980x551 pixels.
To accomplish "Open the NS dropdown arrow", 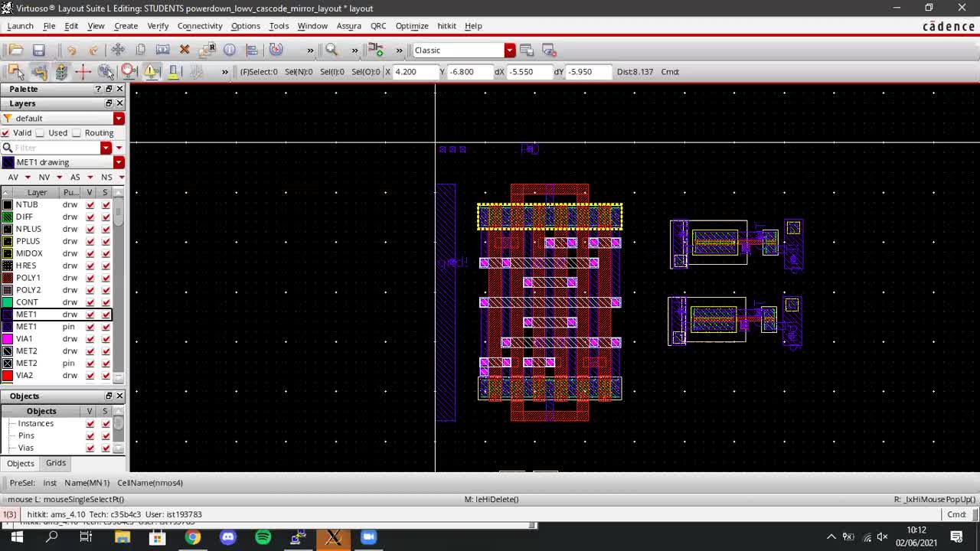I will (121, 177).
